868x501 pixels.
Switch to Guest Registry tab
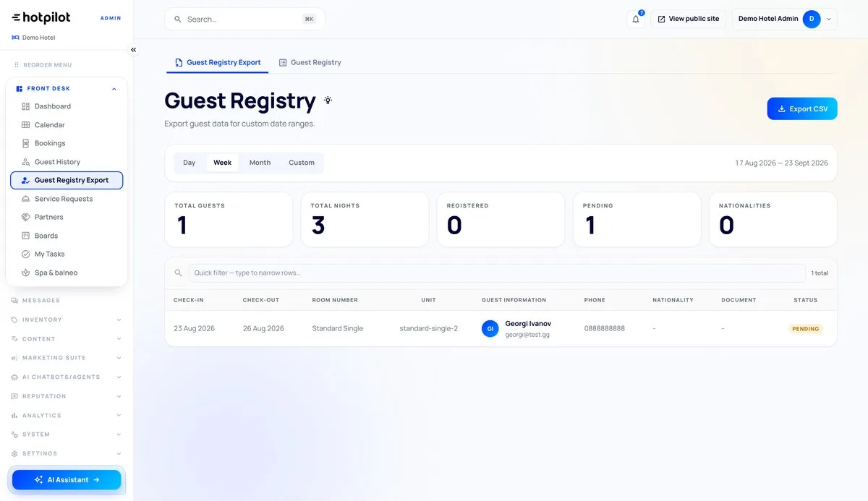click(x=310, y=63)
